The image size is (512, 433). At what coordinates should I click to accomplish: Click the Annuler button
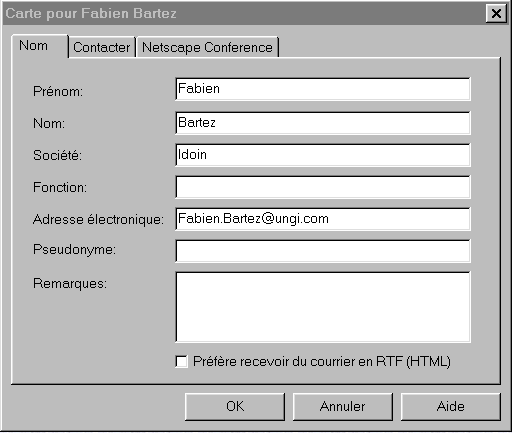pos(343,407)
